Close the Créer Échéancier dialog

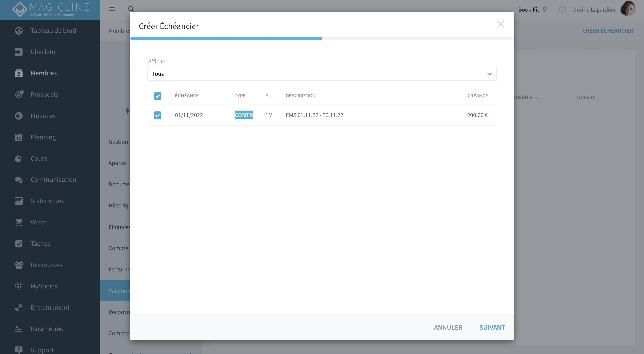pyautogui.click(x=501, y=24)
